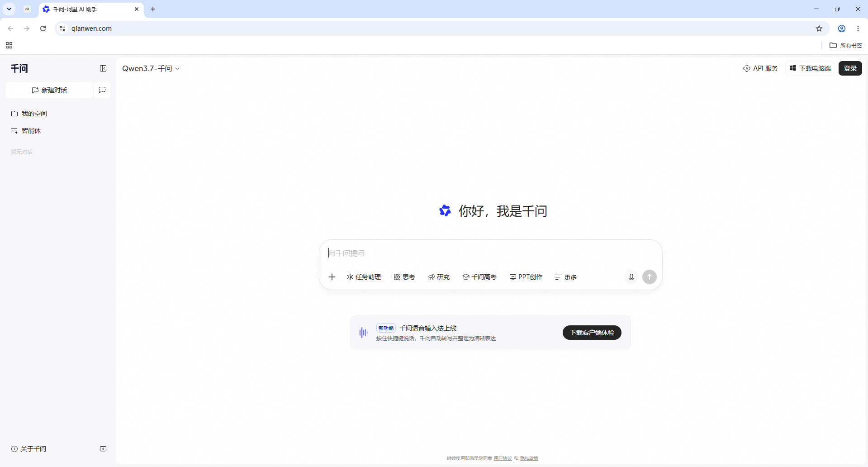Expand 更多 options menu
The width and height of the screenshot is (868, 467).
pyautogui.click(x=566, y=277)
